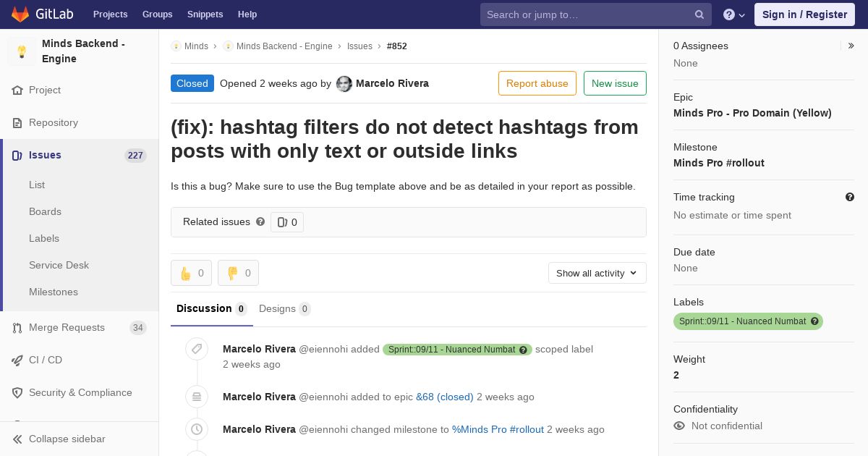Click the Time tracking help icon
The image size is (868, 456).
coord(850,197)
